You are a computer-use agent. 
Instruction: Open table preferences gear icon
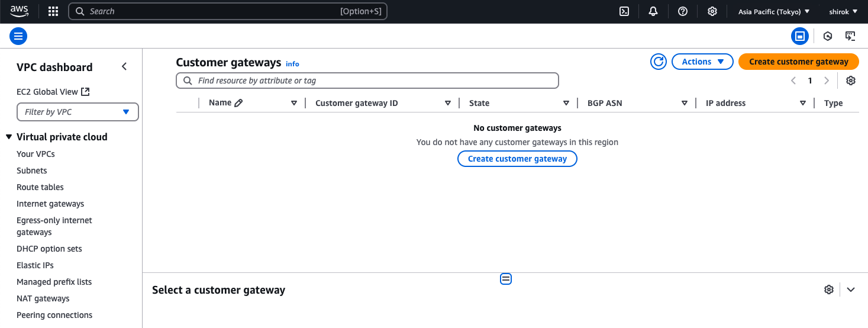851,81
